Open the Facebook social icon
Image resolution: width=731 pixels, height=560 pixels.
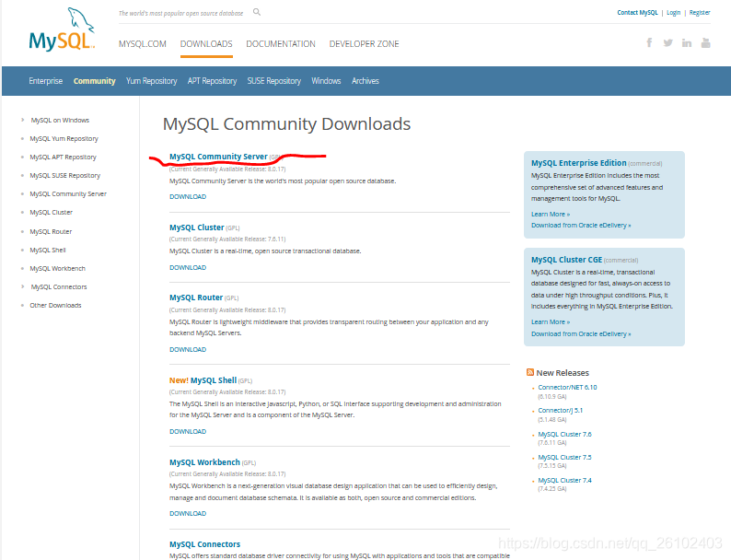[649, 43]
